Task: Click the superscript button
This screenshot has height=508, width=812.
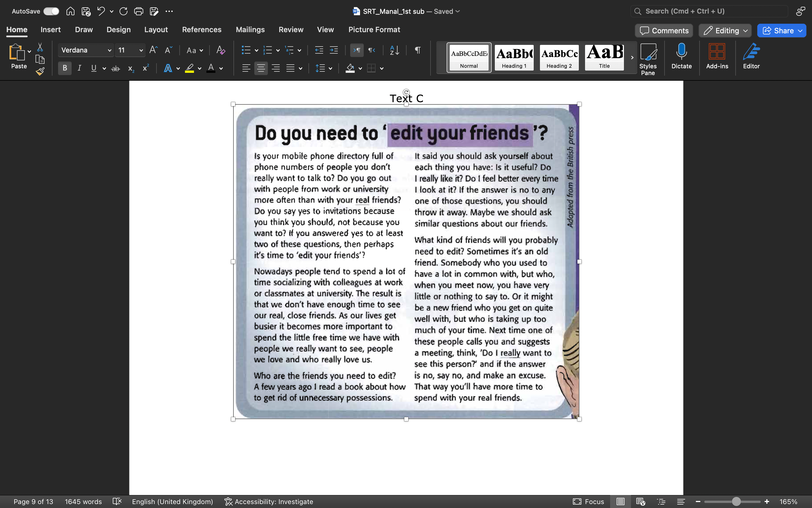Action: point(145,68)
